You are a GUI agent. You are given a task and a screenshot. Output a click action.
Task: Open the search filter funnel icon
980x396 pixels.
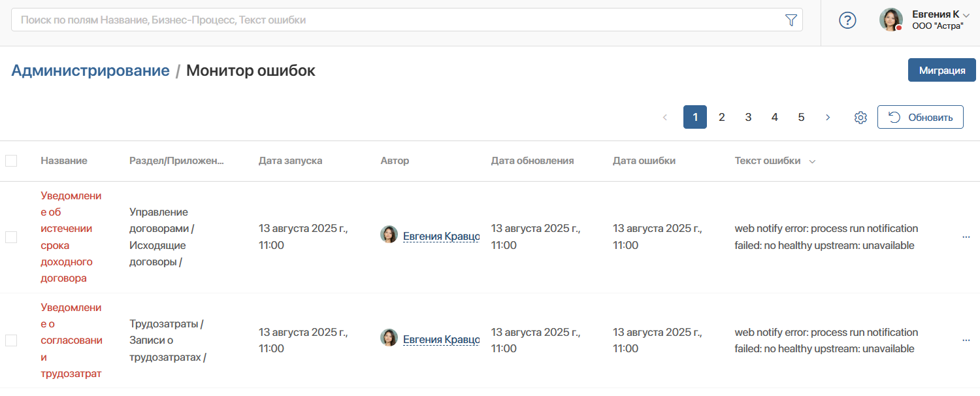tap(791, 20)
